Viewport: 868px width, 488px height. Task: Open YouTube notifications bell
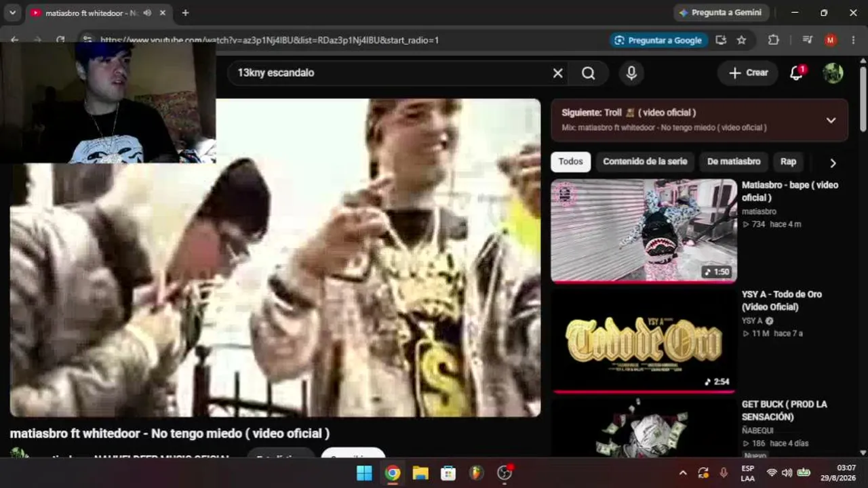click(x=797, y=73)
